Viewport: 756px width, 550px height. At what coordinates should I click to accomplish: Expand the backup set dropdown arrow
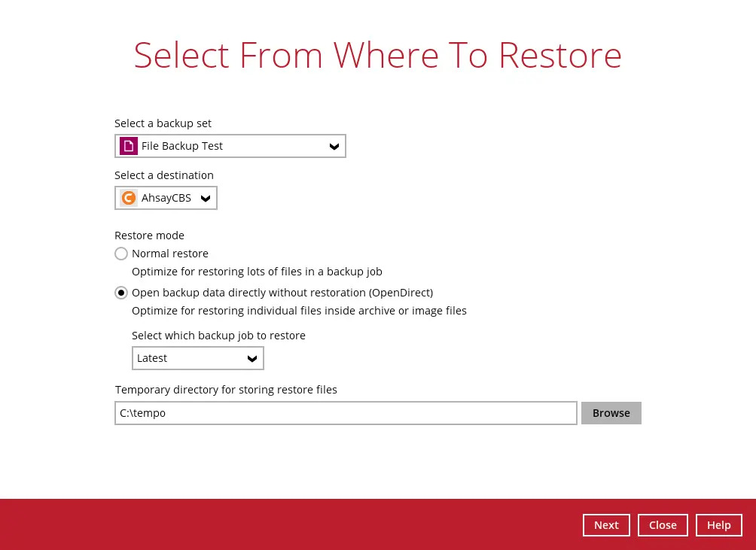pos(334,146)
